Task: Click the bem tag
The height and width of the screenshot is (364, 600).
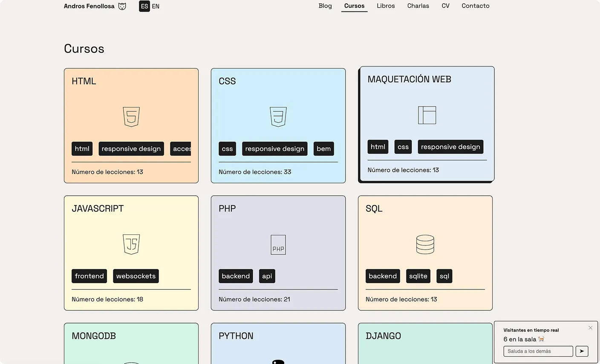Action: (324, 149)
